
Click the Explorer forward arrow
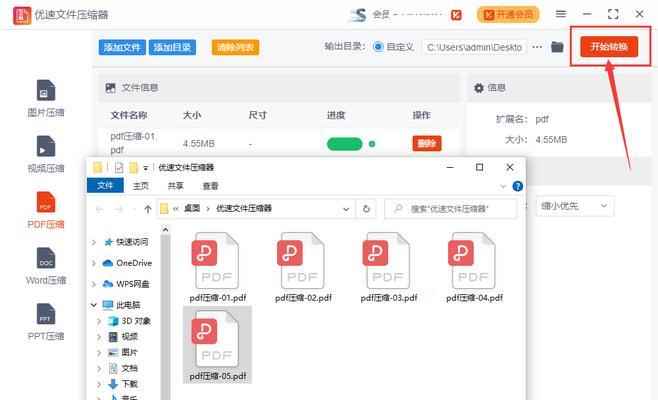[119, 209]
